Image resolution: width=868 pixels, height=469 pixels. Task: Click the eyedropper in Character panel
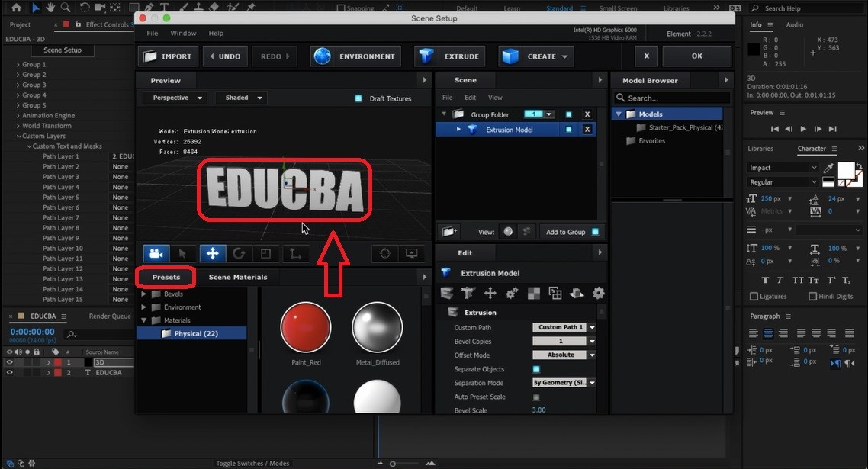[x=828, y=168]
